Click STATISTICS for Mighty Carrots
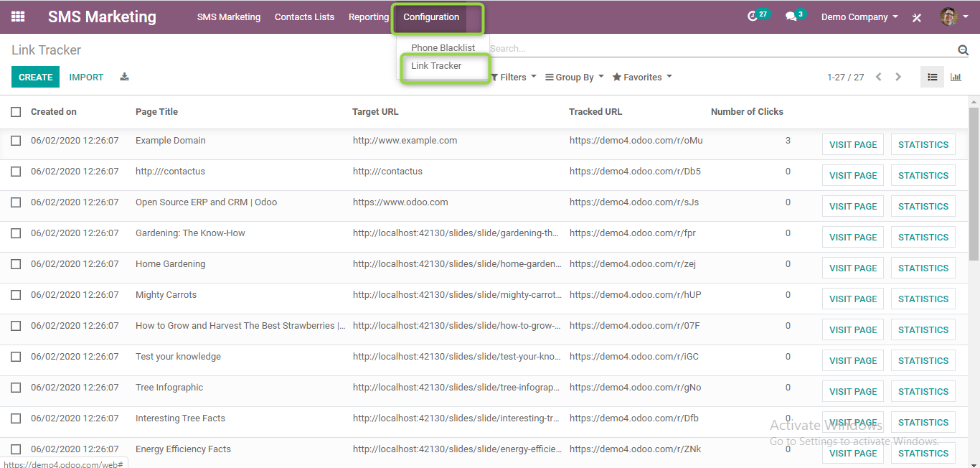 point(923,299)
